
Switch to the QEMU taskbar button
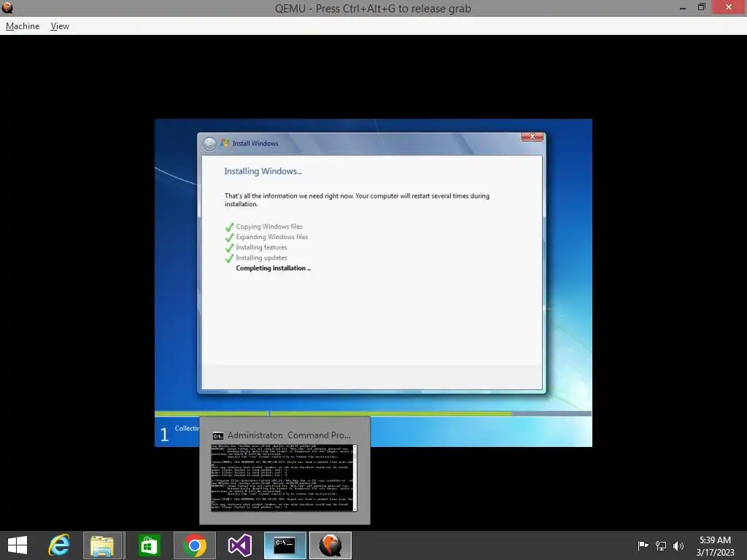click(x=330, y=545)
